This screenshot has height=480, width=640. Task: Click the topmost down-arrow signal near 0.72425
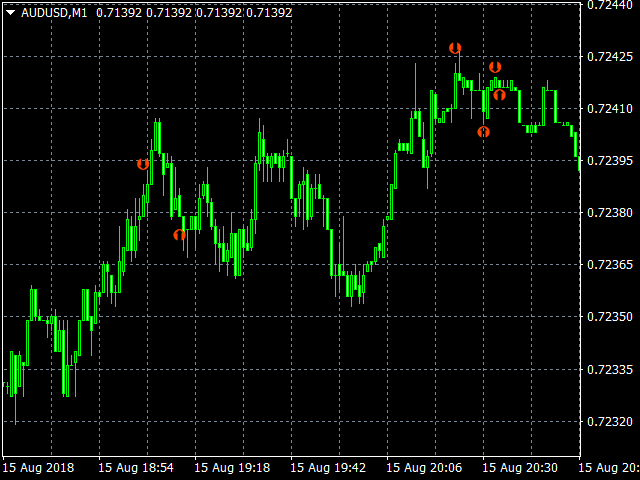pos(455,48)
